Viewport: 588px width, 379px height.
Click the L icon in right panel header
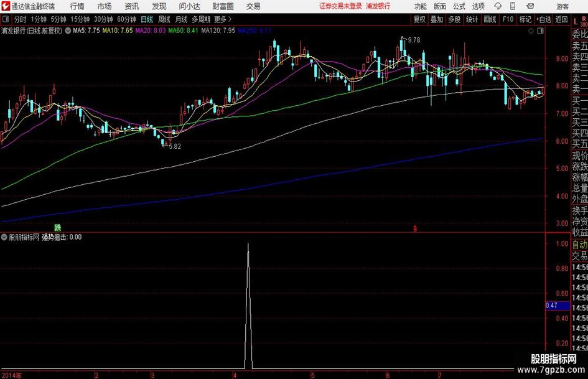point(576,22)
